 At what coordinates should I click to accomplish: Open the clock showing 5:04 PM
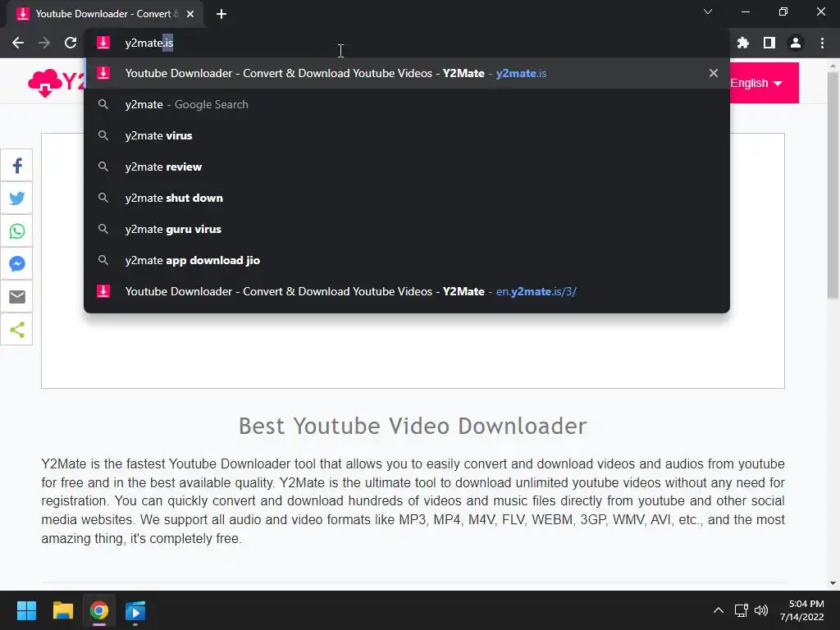click(x=802, y=610)
